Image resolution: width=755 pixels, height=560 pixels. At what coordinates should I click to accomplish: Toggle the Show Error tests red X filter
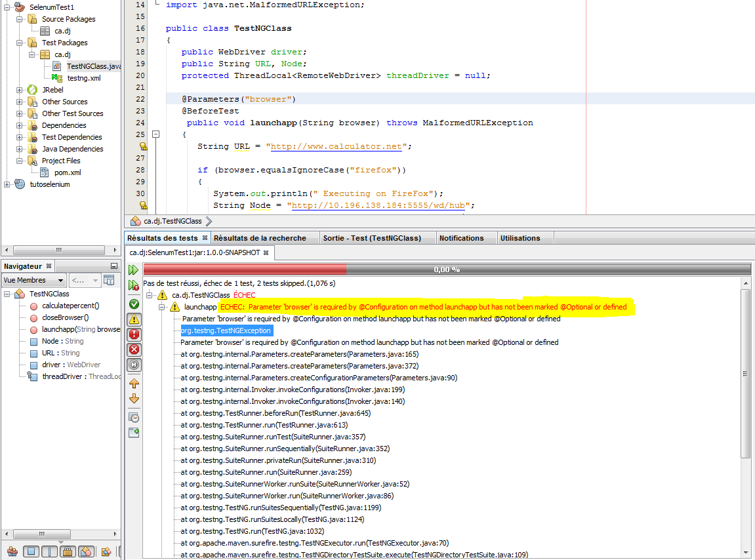click(134, 350)
